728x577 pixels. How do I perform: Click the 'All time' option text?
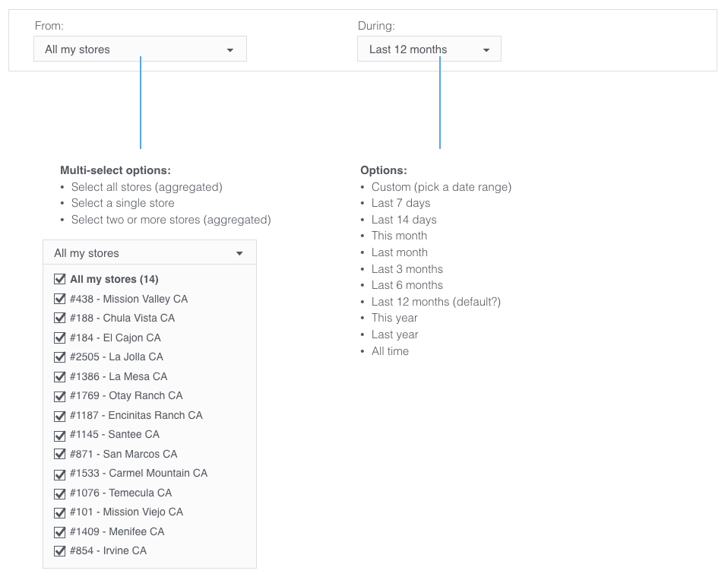pyautogui.click(x=390, y=351)
